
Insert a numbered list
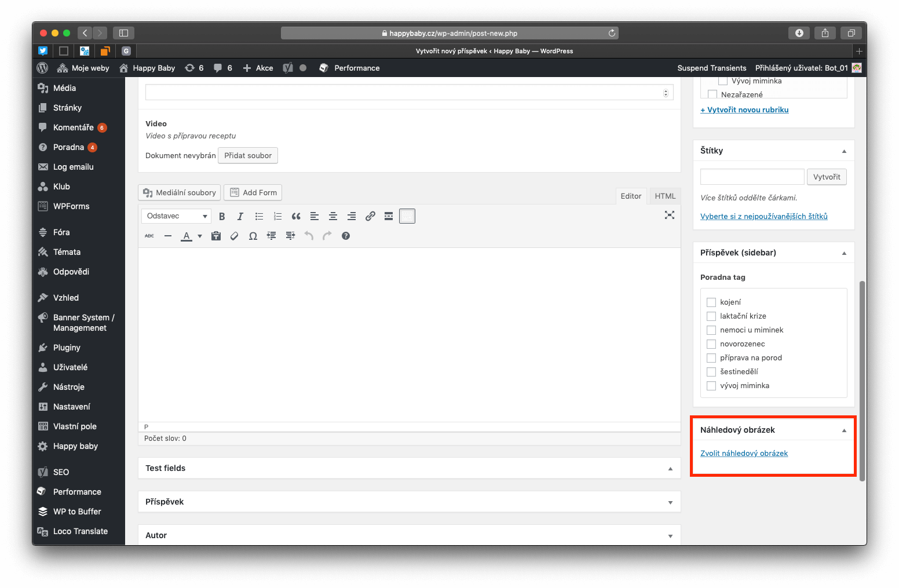point(277,216)
